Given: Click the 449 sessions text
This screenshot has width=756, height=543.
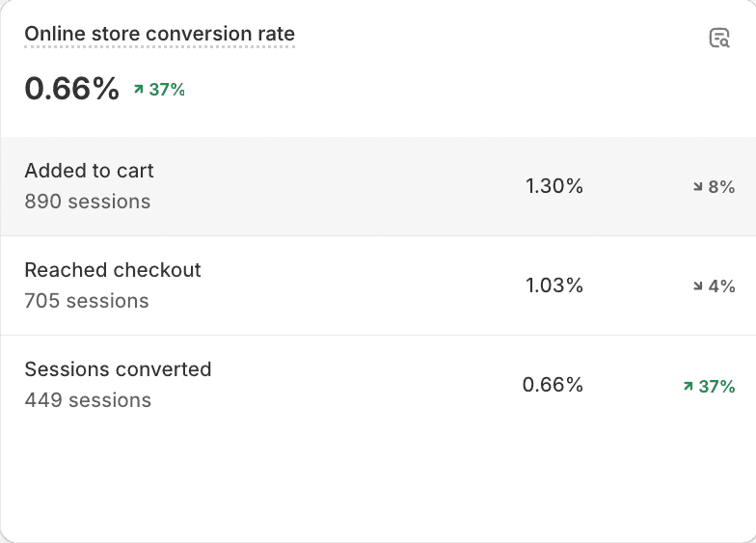Looking at the screenshot, I should (88, 400).
